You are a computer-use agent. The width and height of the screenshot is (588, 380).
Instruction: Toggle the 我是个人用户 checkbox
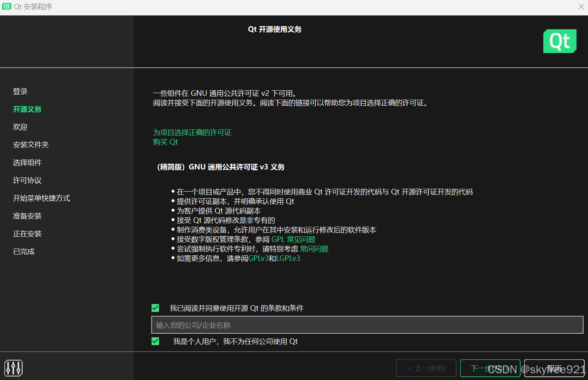coord(156,341)
